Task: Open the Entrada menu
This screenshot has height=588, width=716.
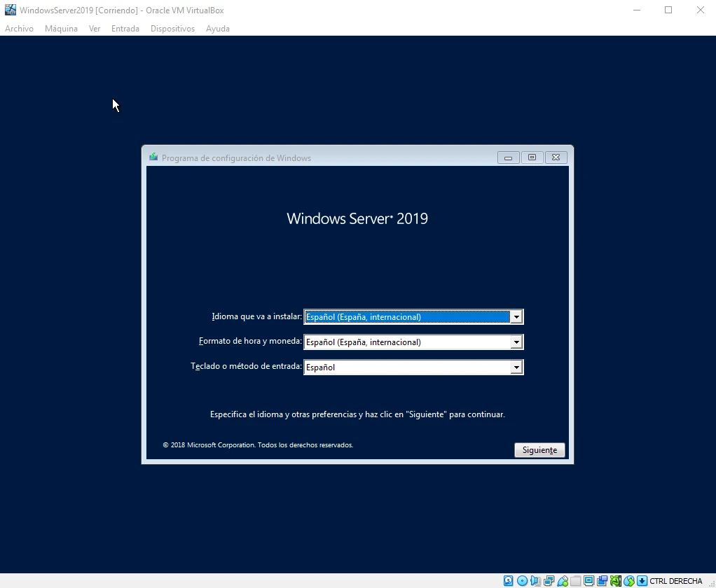Action: pyautogui.click(x=125, y=28)
